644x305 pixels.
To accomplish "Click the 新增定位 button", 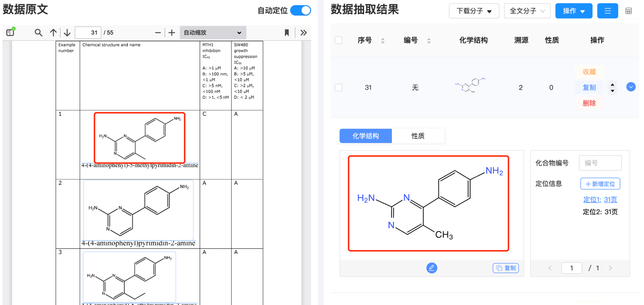I will tap(600, 183).
